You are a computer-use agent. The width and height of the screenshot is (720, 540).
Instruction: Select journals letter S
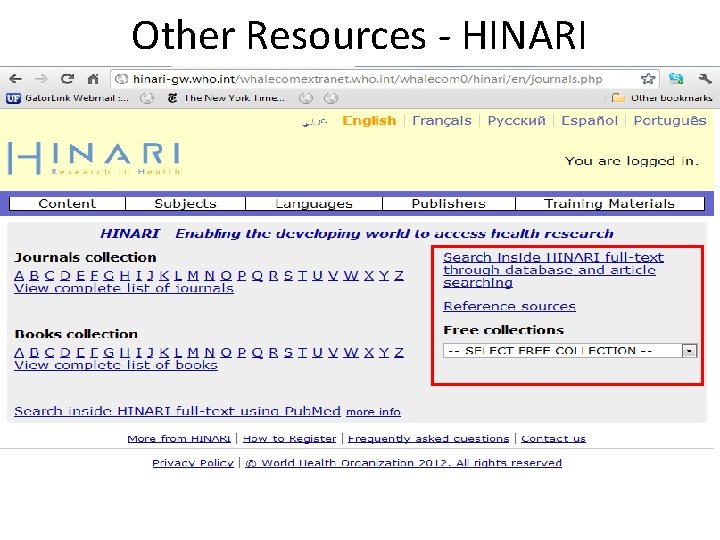click(x=288, y=276)
